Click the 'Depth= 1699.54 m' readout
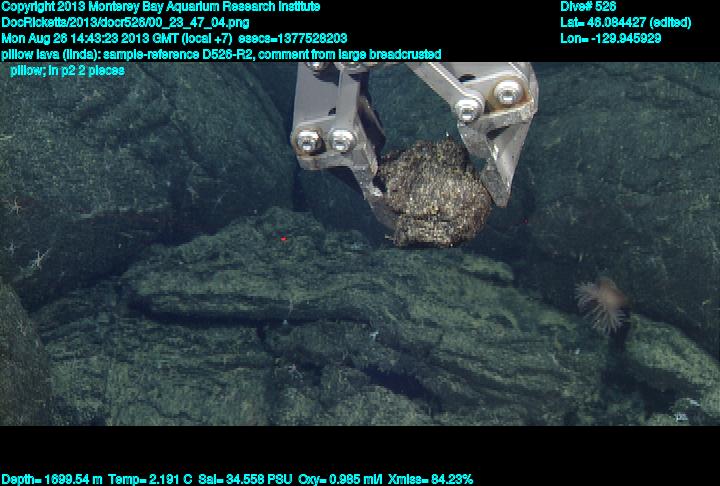Screen dimensions: 720x486 [52, 480]
